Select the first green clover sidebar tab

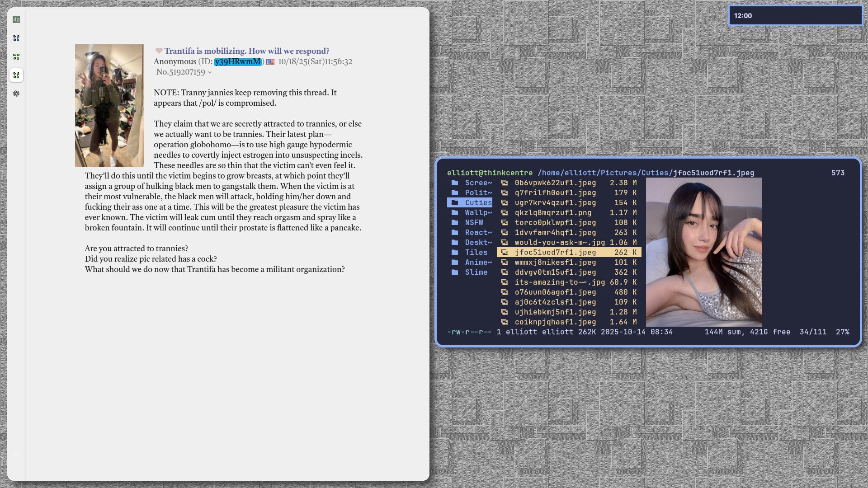point(16,57)
